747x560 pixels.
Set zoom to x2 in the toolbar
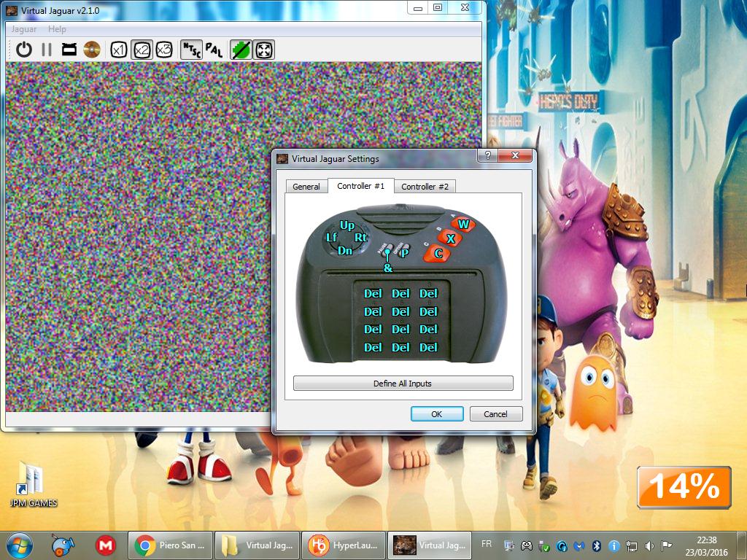(x=142, y=50)
